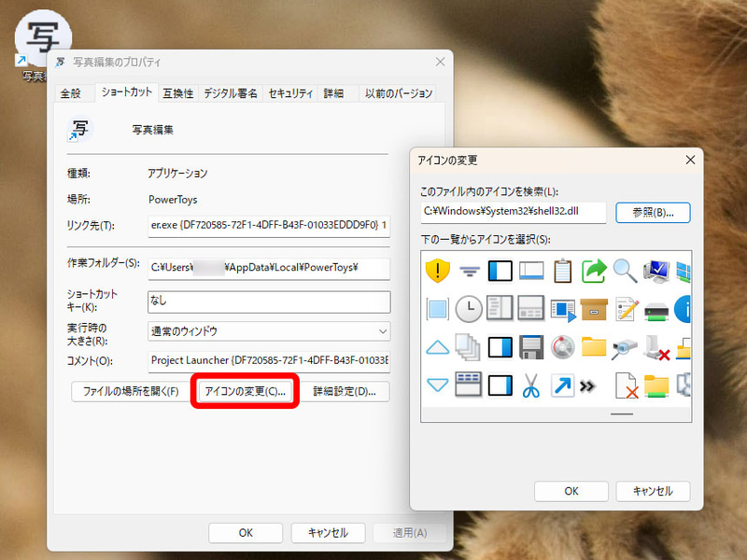Select the scissors icon
Screen dimensions: 747x560
pyautogui.click(x=532, y=384)
